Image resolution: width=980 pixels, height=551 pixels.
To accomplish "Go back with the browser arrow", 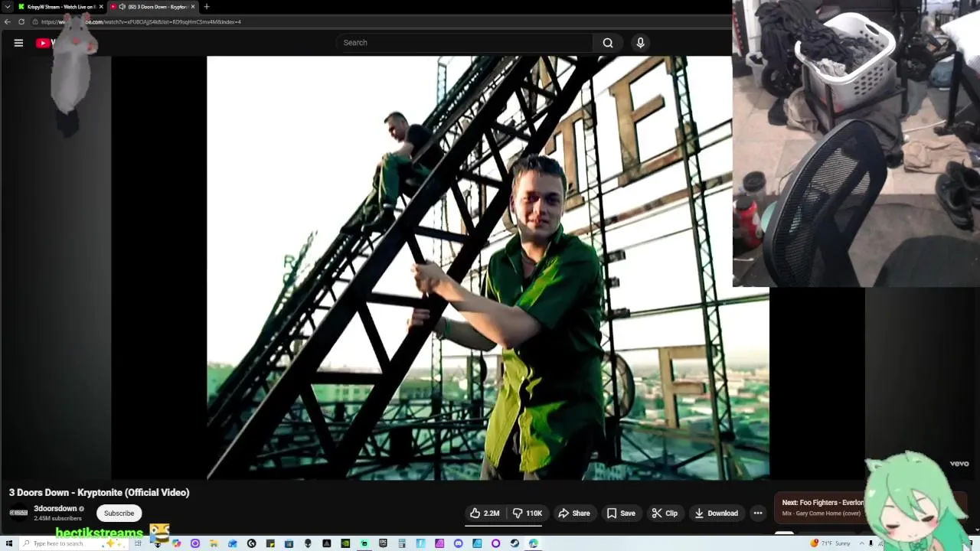I will click(8, 21).
